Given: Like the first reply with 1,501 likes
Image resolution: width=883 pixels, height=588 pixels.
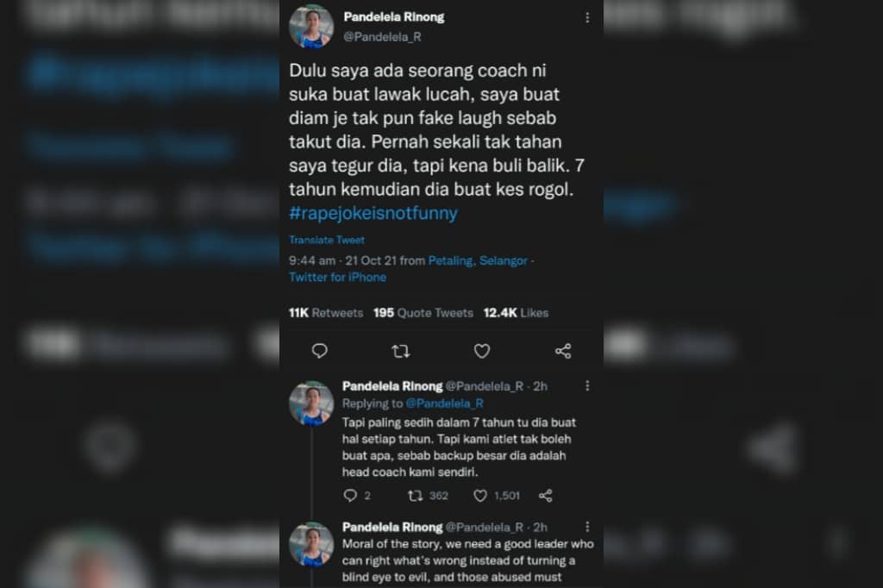Looking at the screenshot, I should click(x=479, y=496).
